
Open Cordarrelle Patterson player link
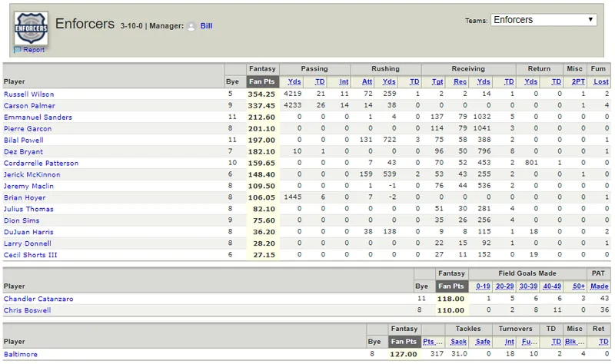[41, 163]
